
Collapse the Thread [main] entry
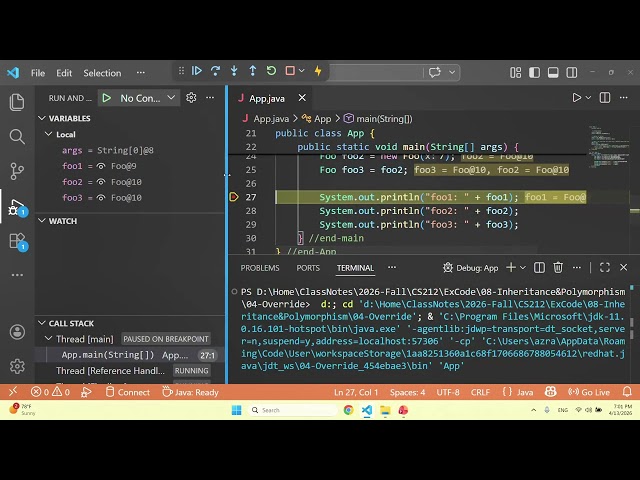(49, 339)
